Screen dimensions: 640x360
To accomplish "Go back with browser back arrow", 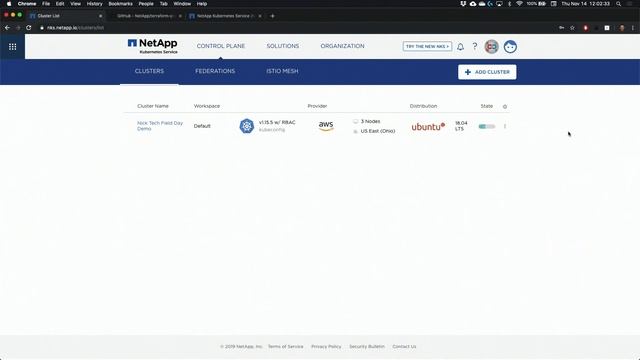I will 7,28.
